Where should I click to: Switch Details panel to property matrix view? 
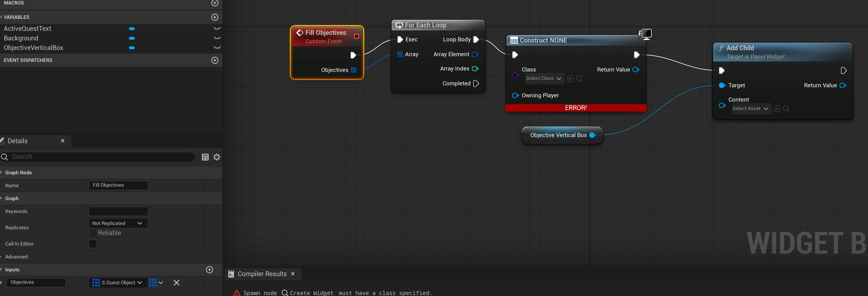tap(205, 157)
